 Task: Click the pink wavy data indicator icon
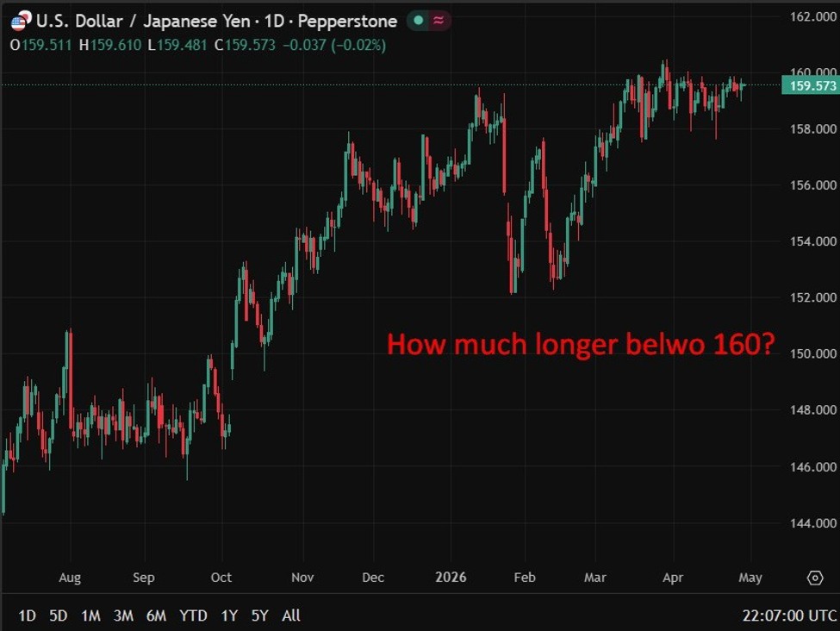pyautogui.click(x=439, y=21)
